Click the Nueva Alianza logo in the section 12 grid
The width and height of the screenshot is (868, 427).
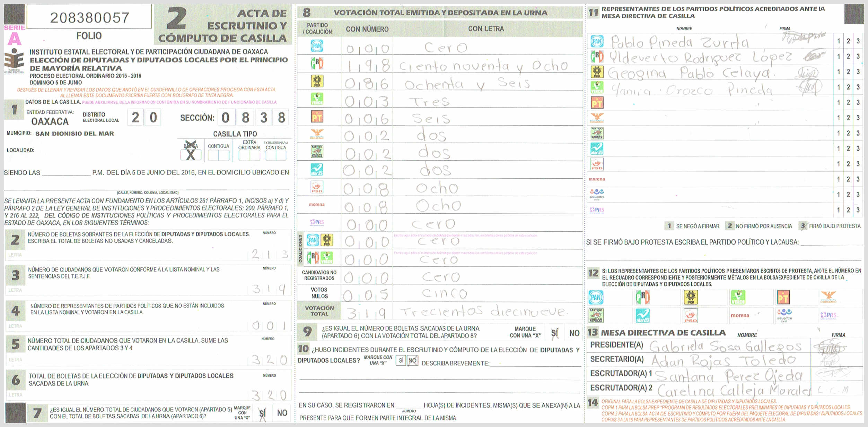tap(643, 315)
